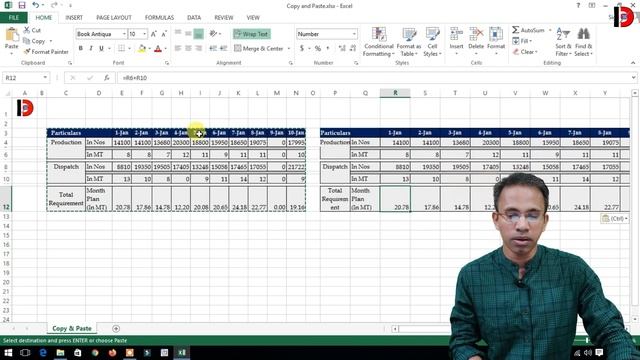Toggle Wrap Text for the cell

pyautogui.click(x=252, y=34)
